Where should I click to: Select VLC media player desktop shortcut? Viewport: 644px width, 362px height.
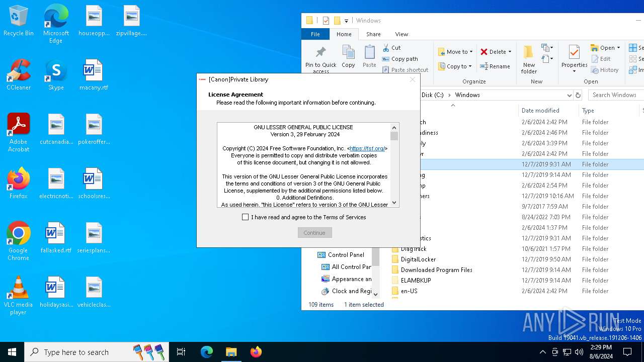coord(19,296)
